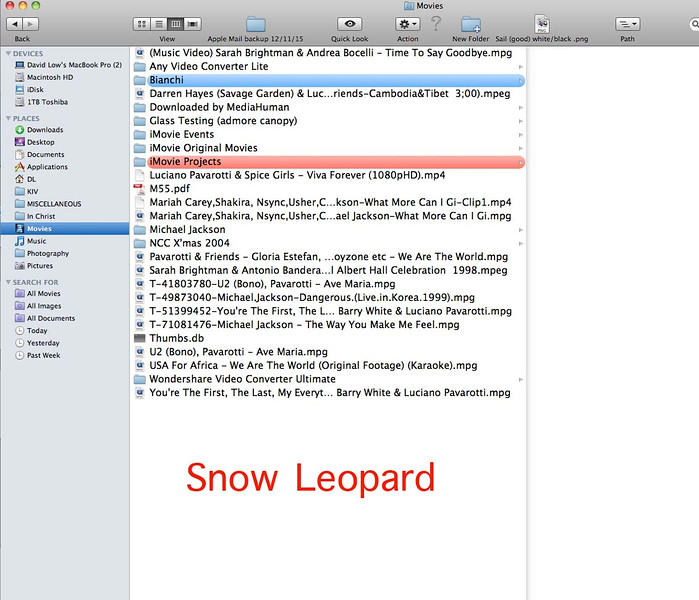The image size is (699, 600).
Task: Collapse the PLACES sidebar section
Action: [x=8, y=118]
